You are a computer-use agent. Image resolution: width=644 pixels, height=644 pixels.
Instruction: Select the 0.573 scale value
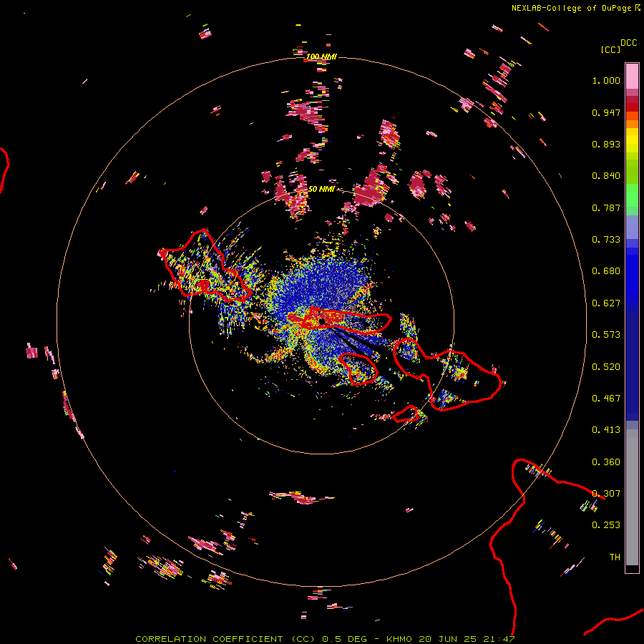click(x=606, y=335)
